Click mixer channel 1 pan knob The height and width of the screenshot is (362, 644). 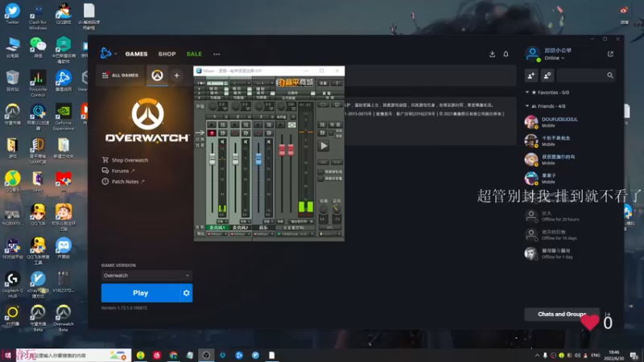point(213,107)
